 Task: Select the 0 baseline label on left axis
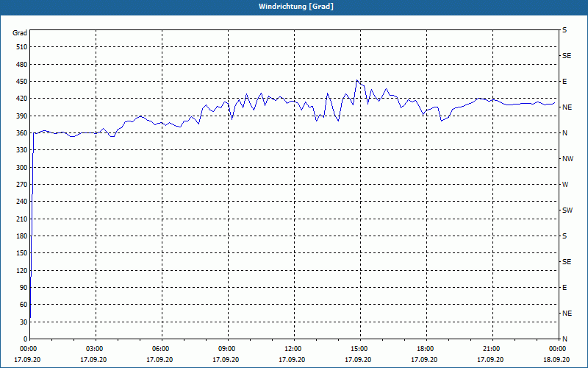click(26, 339)
